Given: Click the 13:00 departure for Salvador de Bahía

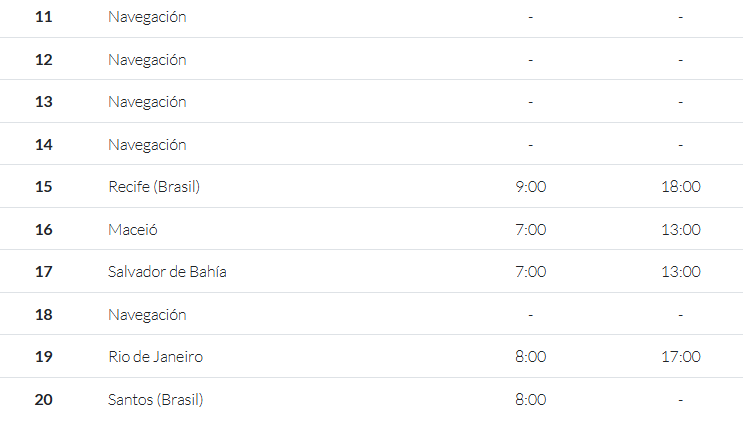Looking at the screenshot, I should click(681, 272).
